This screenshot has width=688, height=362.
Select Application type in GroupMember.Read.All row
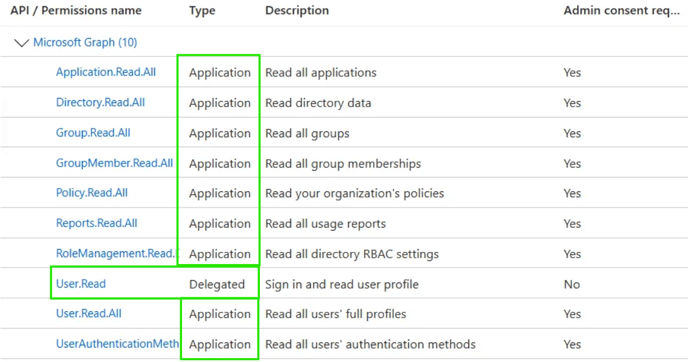(220, 163)
